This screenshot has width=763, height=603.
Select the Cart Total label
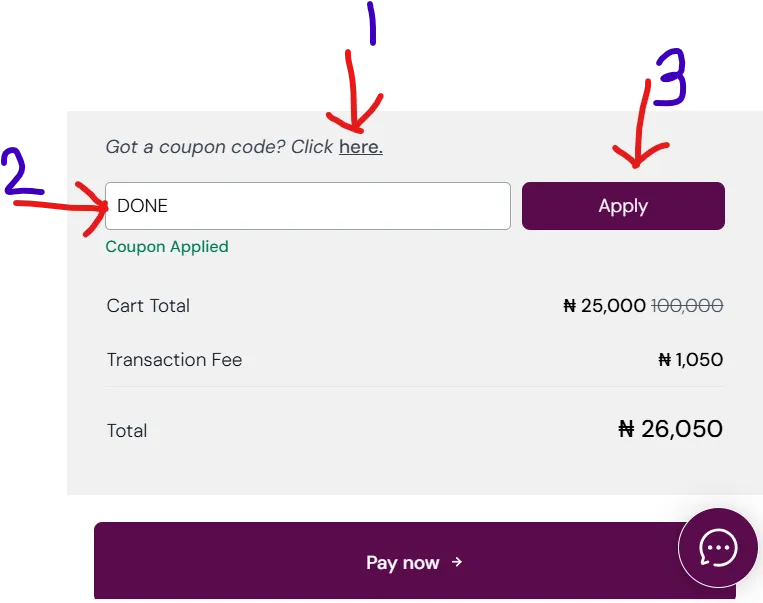pyautogui.click(x=148, y=306)
